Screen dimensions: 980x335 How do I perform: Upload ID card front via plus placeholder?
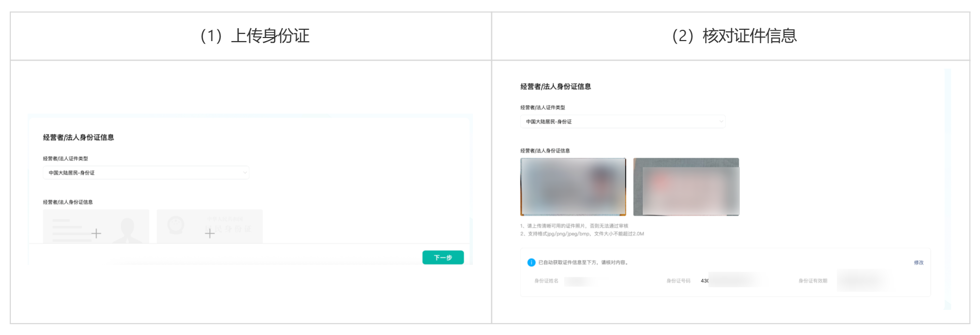(96, 227)
